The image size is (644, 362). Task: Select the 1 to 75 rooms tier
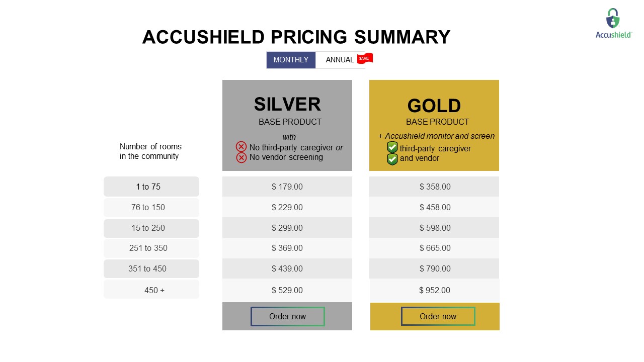coord(151,187)
